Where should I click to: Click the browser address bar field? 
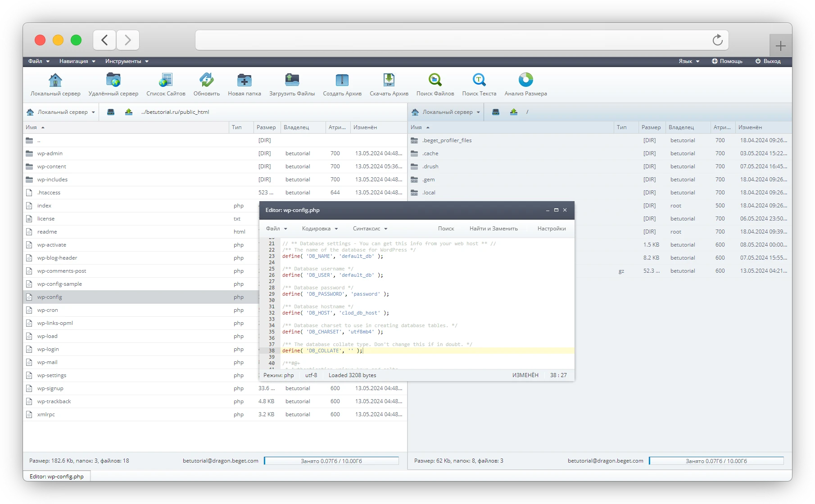pos(450,40)
